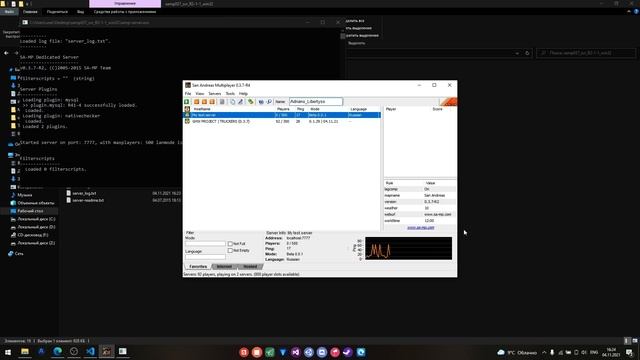This screenshot has height=360, width=640.
Task: Enable the Not Empty filter checkbox
Action: [x=230, y=250]
